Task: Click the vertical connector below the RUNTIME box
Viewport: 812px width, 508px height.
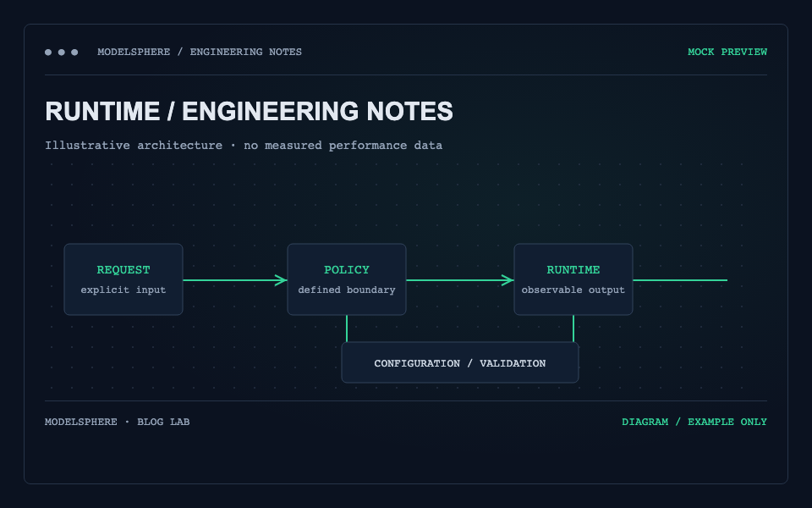Action: [573, 329]
